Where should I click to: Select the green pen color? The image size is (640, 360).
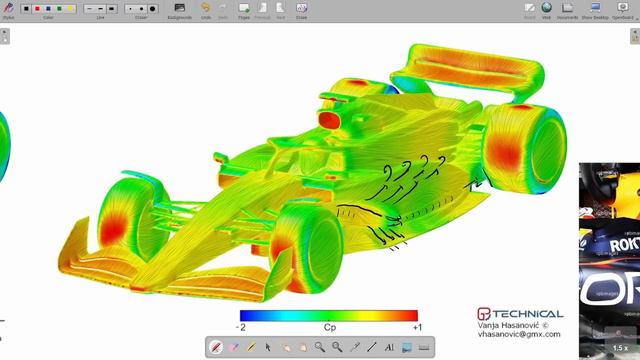(59, 9)
